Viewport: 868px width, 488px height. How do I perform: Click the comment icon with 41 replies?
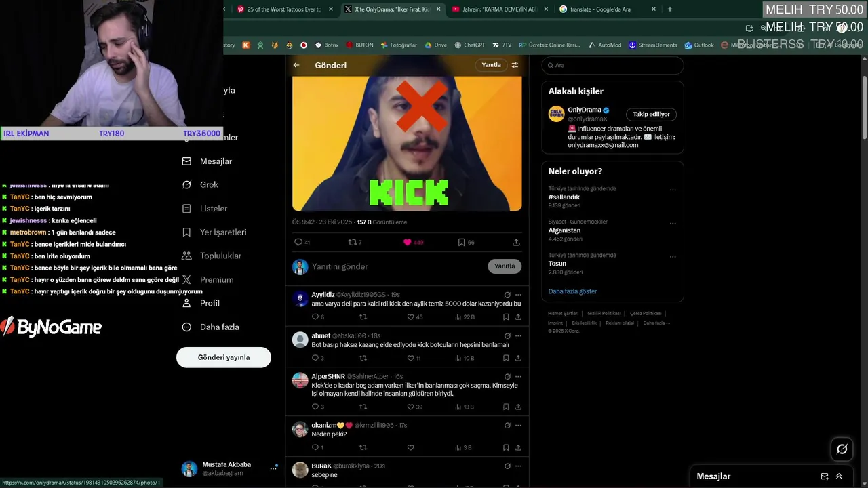click(298, 242)
